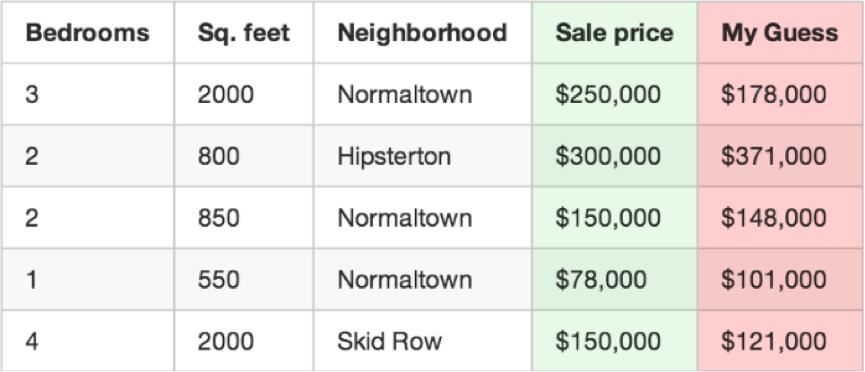This screenshot has height=372, width=865.
Task: Click the Bedrooms column header
Action: (x=88, y=33)
